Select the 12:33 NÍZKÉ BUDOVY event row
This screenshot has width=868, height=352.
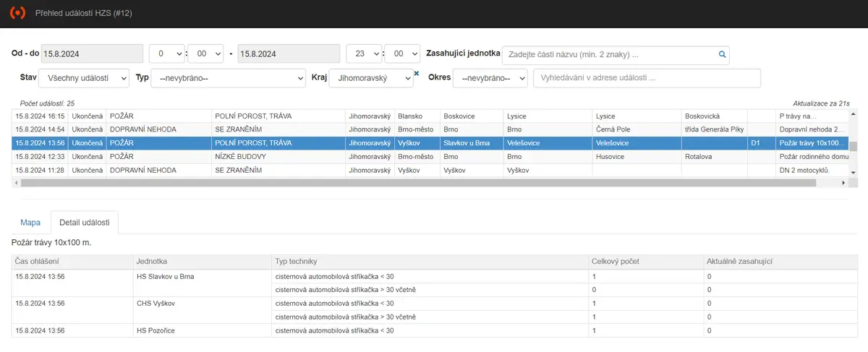point(430,156)
